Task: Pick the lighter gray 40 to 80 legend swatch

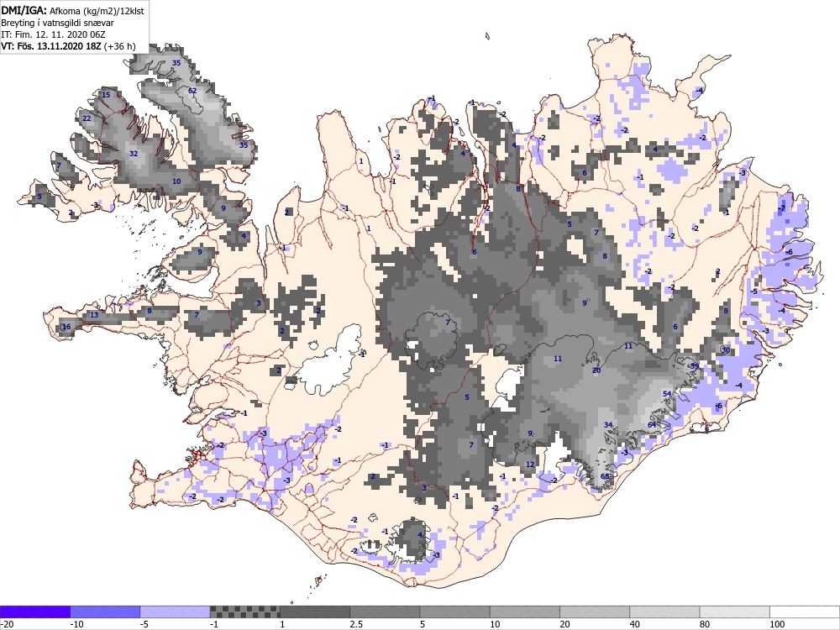Action: (x=664, y=612)
